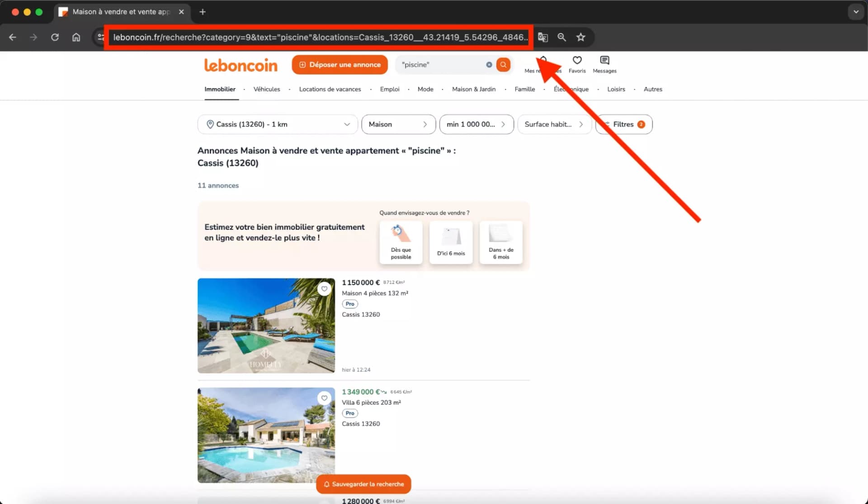
Task: Run search with the orange magnifier button
Action: 503,65
